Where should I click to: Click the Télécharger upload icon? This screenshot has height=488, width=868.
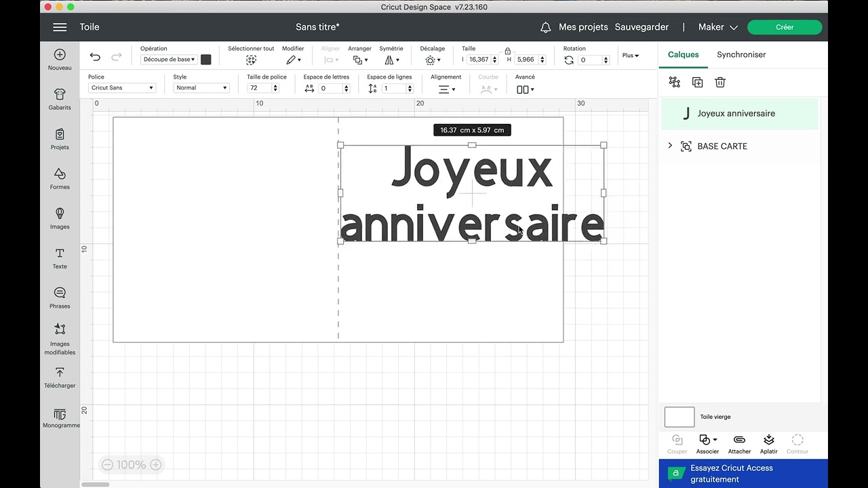click(60, 378)
